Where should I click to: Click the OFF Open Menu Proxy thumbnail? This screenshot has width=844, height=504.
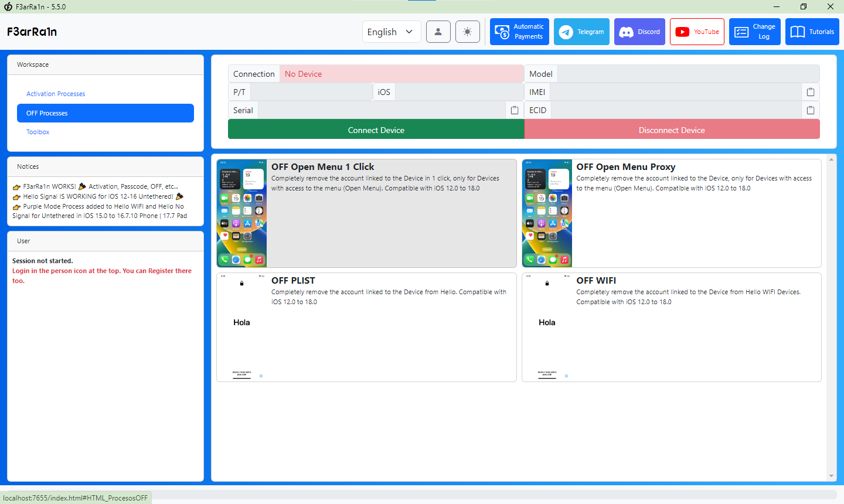click(x=547, y=213)
